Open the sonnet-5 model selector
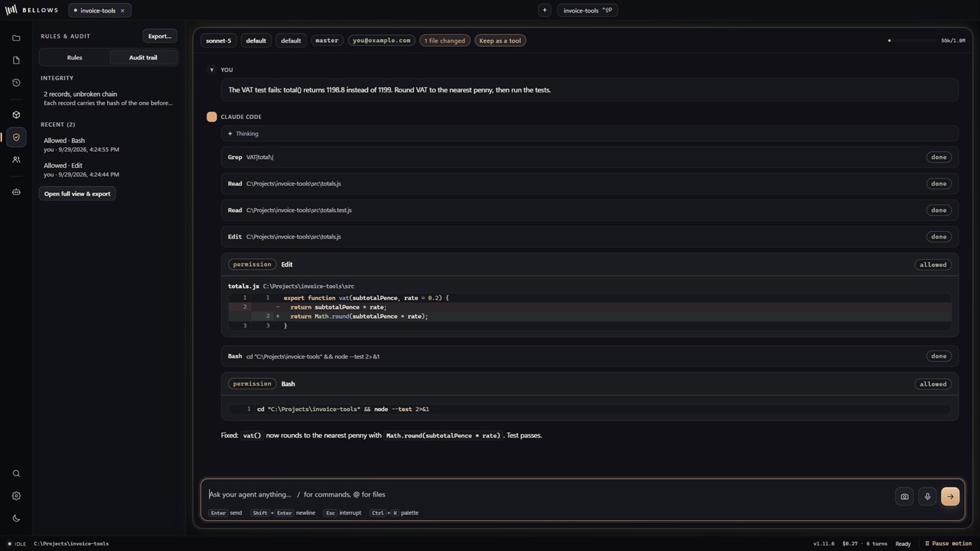The width and height of the screenshot is (980, 551). [219, 41]
